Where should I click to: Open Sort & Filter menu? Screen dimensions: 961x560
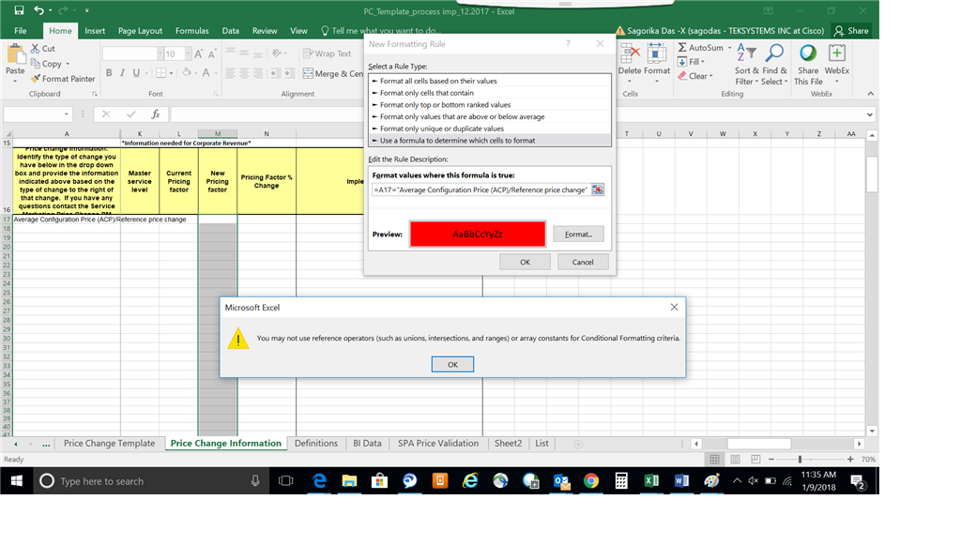click(746, 64)
